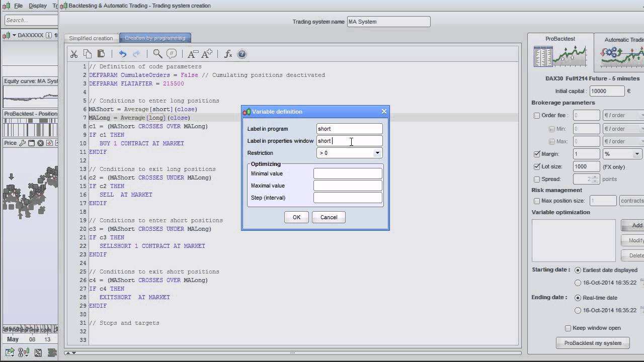The image size is (644, 362).
Task: Confirm variable definition with OK
Action: tap(296, 217)
